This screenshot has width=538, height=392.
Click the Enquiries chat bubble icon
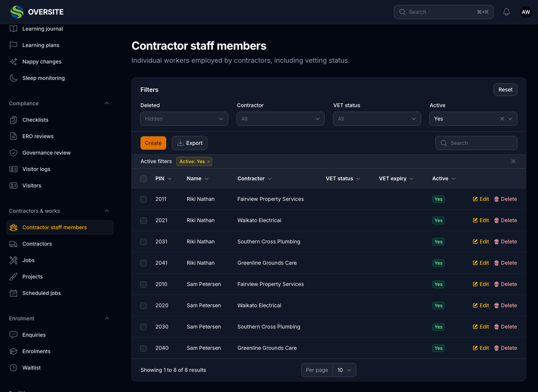(x=13, y=335)
